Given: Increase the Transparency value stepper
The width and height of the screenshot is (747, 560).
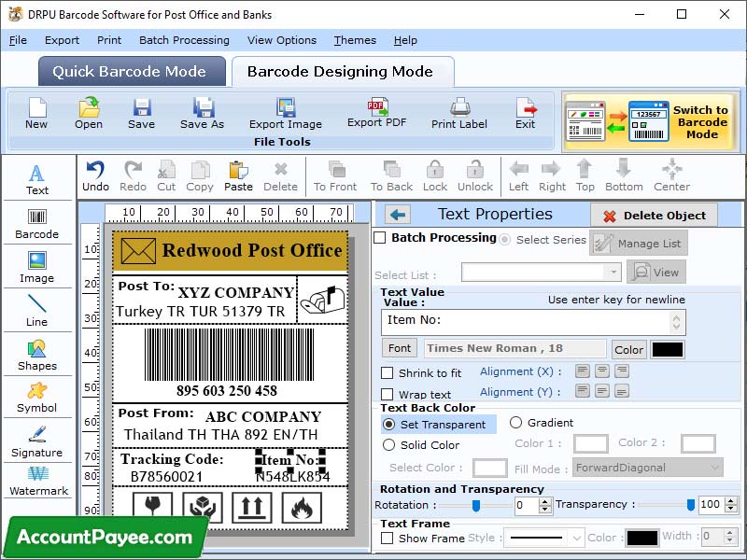Looking at the screenshot, I should coord(731,501).
